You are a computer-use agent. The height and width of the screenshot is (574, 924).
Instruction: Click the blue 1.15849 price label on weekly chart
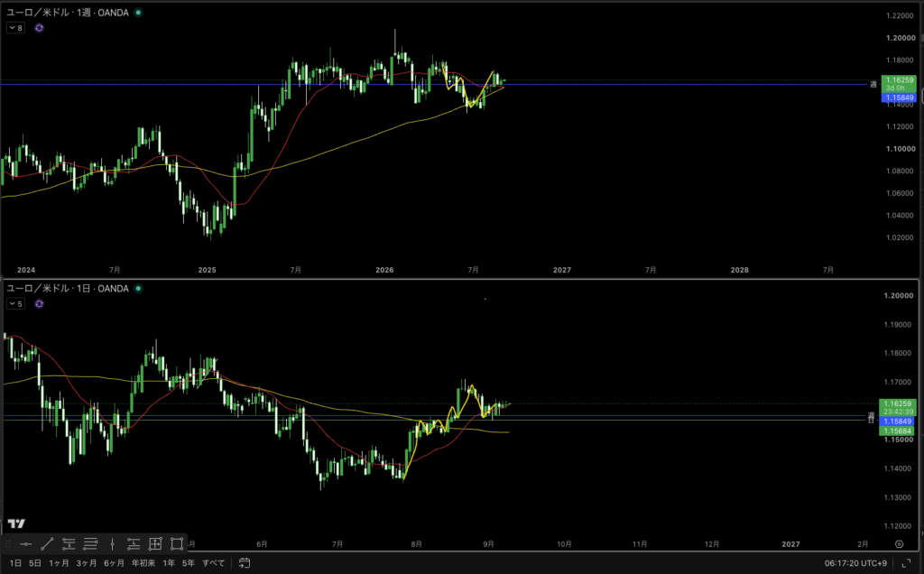(x=899, y=97)
